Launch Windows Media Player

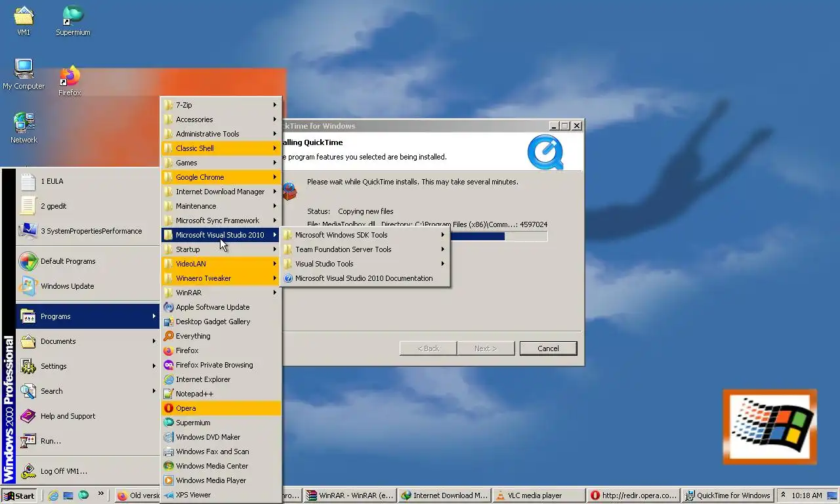[221, 480]
